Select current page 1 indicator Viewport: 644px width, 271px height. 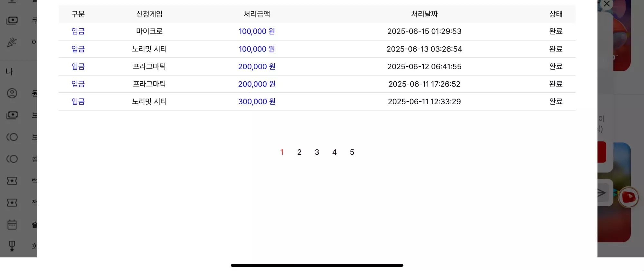coord(282,152)
